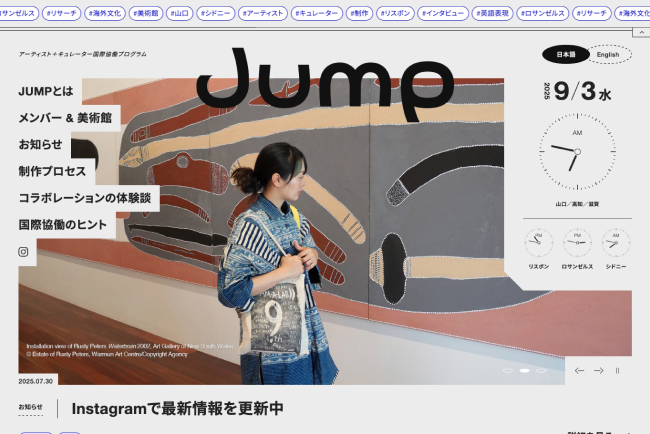The image size is (650, 434).
Task: Switch language to 日本語
Action: coord(566,54)
